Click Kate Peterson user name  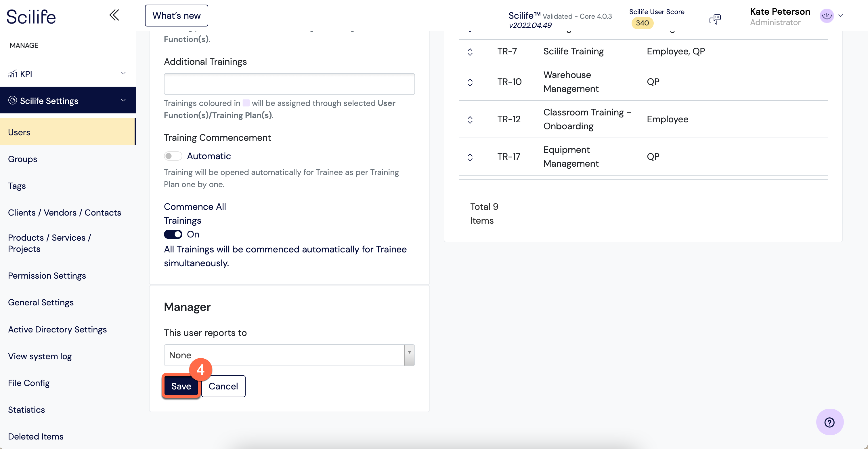click(x=780, y=12)
